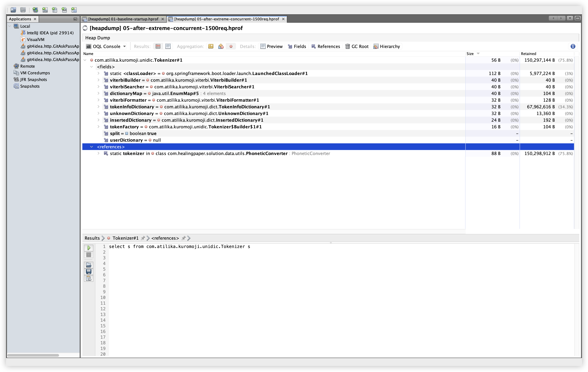Save the current OQL script via diskette icon
This screenshot has height=372, width=588.
coord(89,271)
